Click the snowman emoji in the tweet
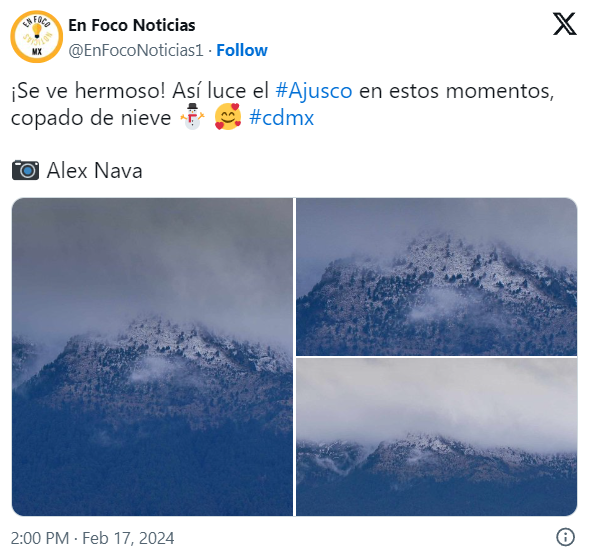Screen dimensions: 592x557 (x=192, y=117)
